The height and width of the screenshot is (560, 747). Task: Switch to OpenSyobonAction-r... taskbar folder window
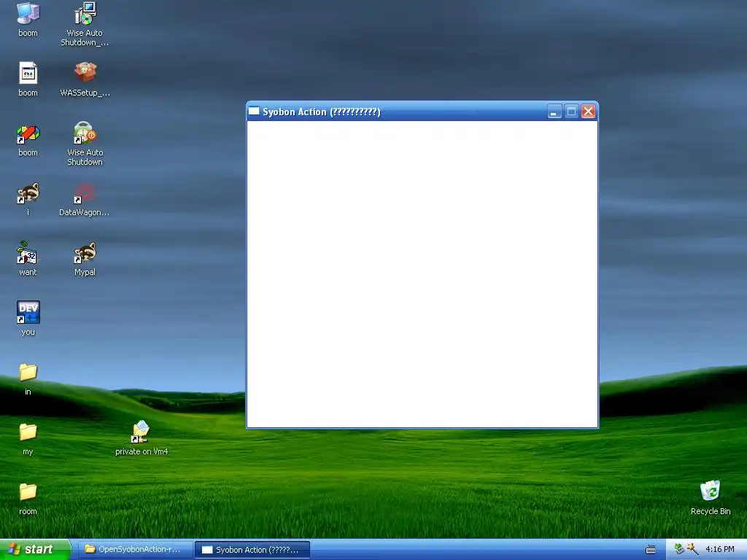click(x=134, y=550)
